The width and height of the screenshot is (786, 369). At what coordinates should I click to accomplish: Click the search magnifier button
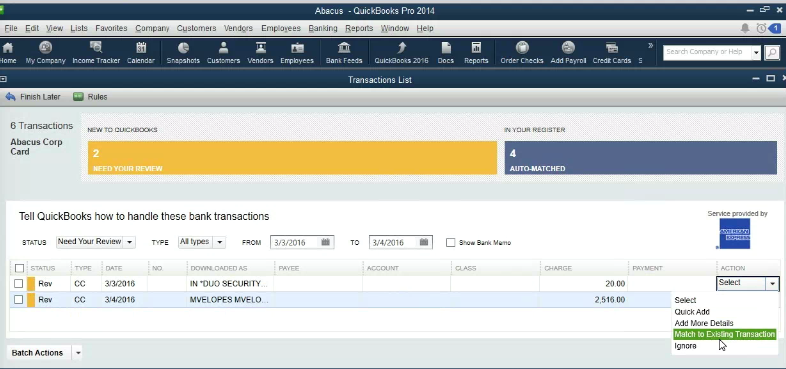pyautogui.click(x=772, y=52)
